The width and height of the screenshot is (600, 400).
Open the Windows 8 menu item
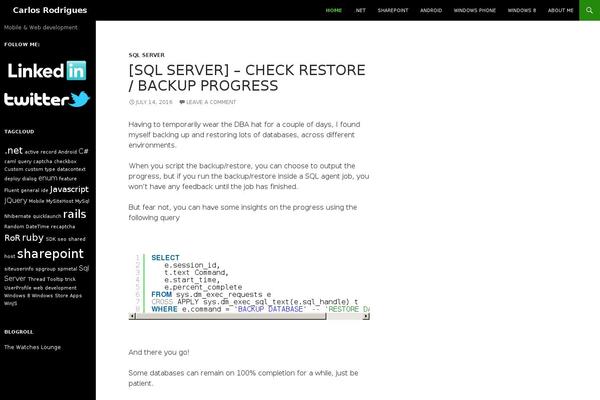tap(522, 10)
